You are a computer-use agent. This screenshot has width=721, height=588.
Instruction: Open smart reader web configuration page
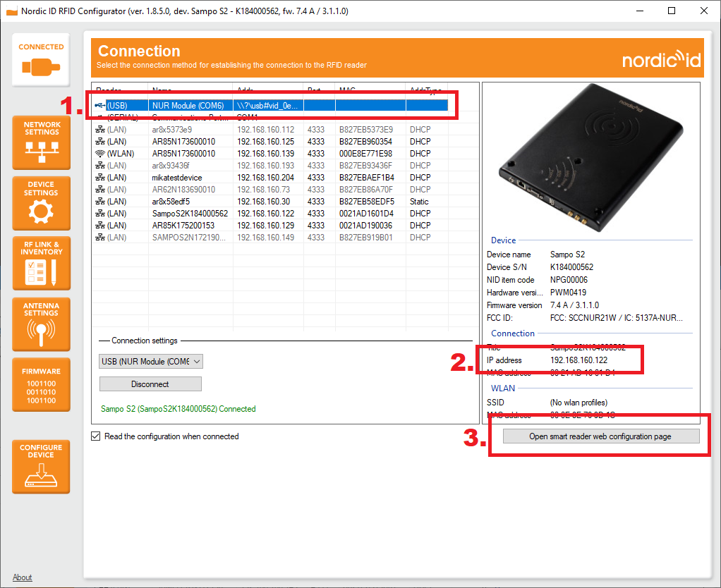coord(601,436)
